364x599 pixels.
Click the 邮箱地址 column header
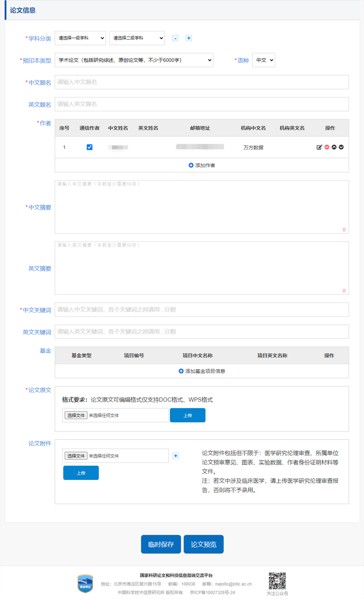tap(200, 128)
